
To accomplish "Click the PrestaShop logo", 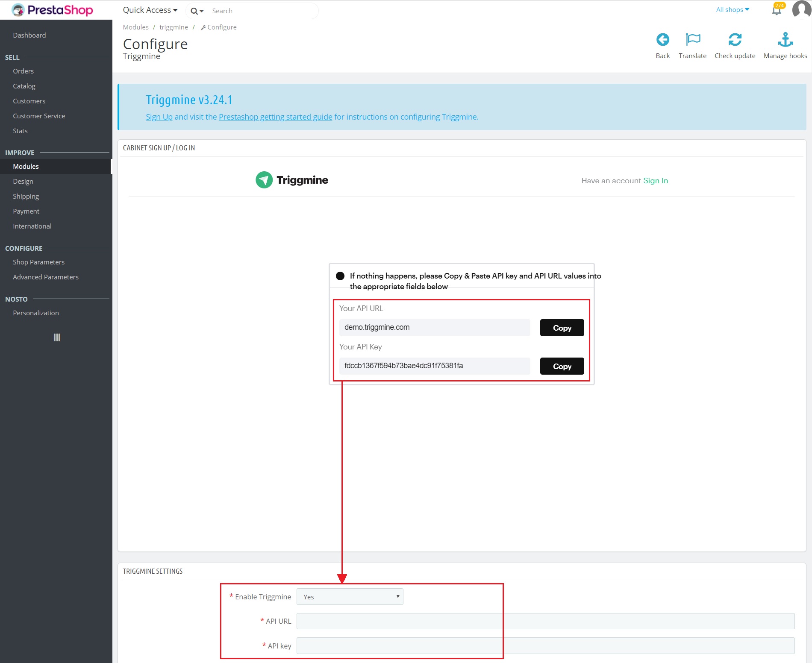I will 52,10.
